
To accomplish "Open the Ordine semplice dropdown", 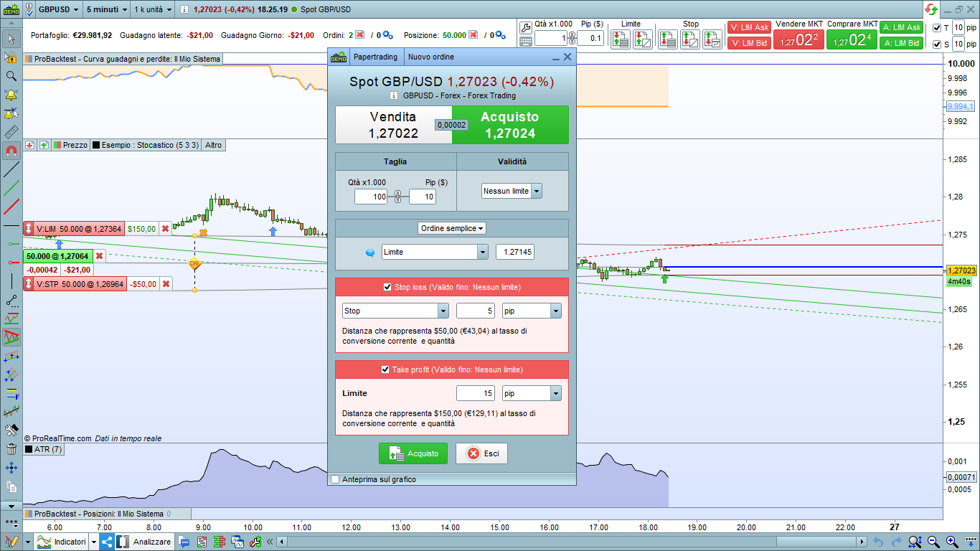I will pyautogui.click(x=452, y=228).
